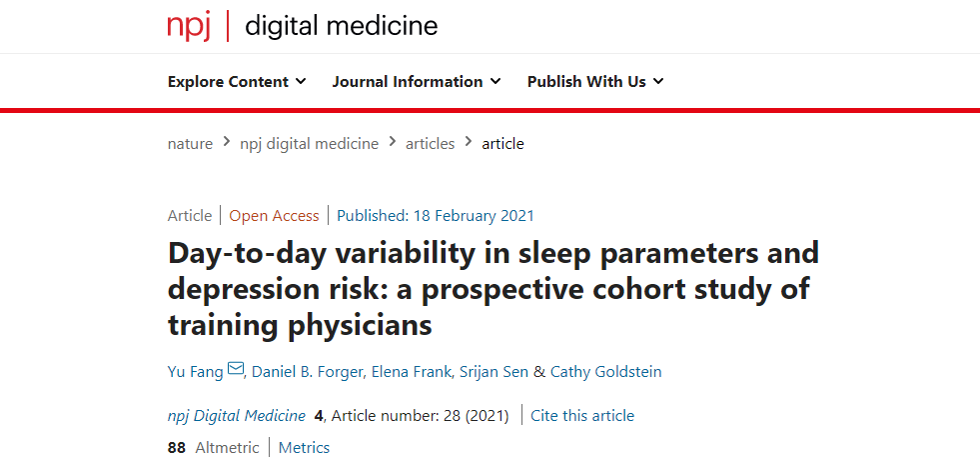Viewport: 980px width, 463px height.
Task: Click the npj digital medicine logo
Action: pyautogui.click(x=302, y=26)
